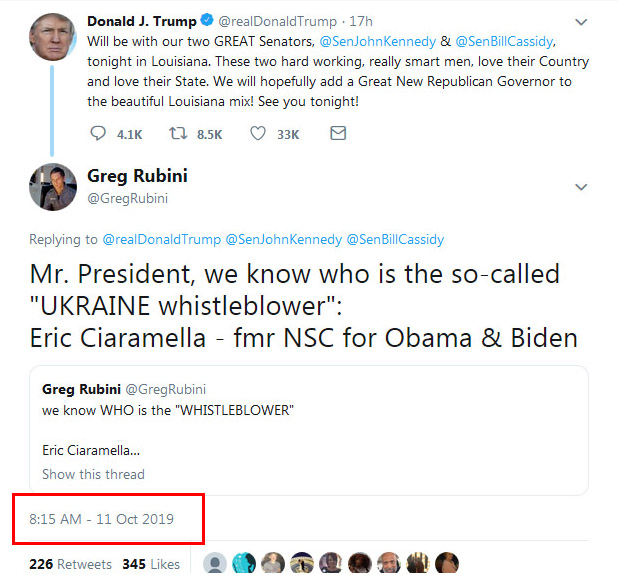View the 226 Retweets list

(70, 564)
